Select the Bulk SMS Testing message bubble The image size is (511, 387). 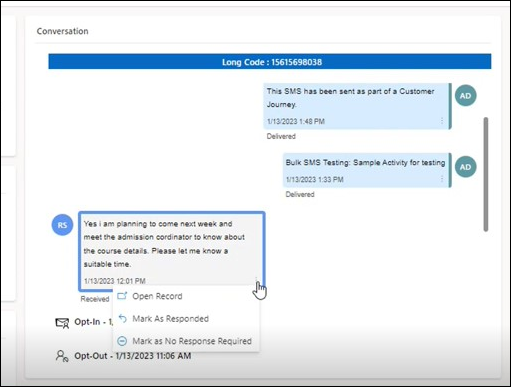[367, 170]
